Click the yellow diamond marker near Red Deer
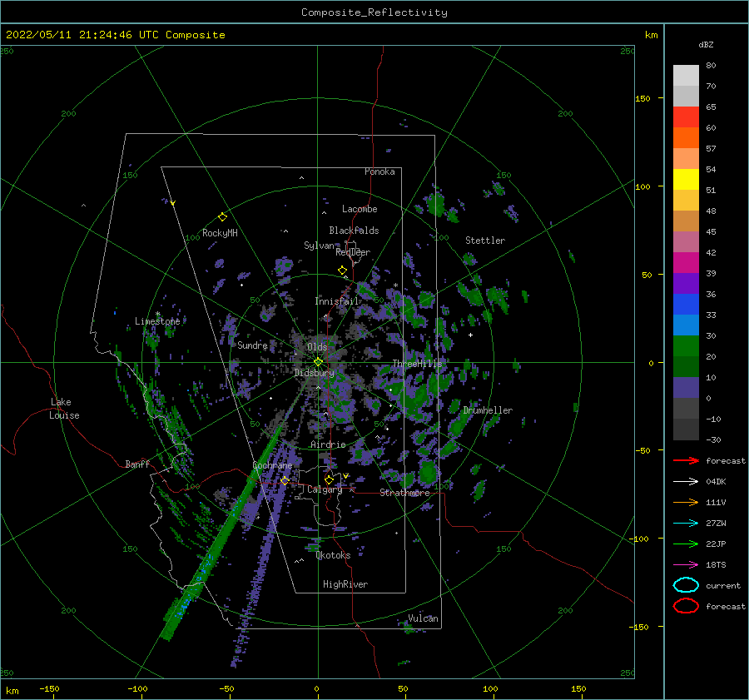Image resolution: width=749 pixels, height=700 pixels. point(342,270)
